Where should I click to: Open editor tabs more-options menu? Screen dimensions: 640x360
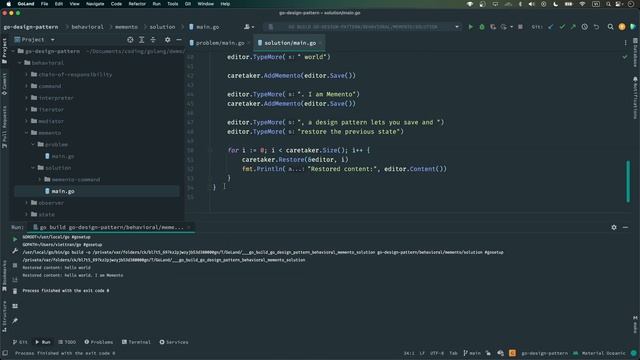[625, 43]
